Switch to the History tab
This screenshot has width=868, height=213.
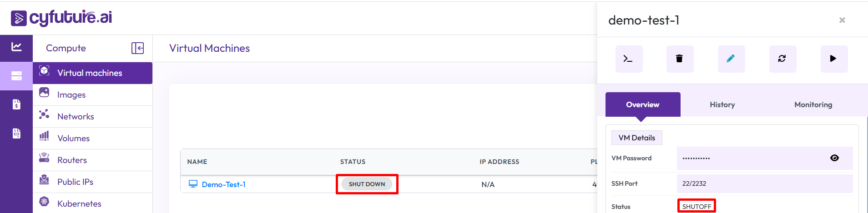722,105
